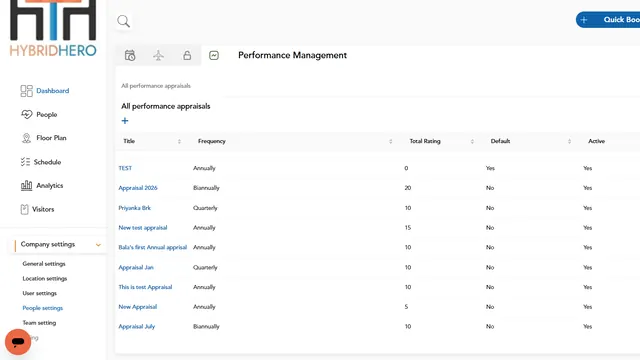640x360 pixels.
Task: Open the New test appraisal link
Action: [x=143, y=227]
